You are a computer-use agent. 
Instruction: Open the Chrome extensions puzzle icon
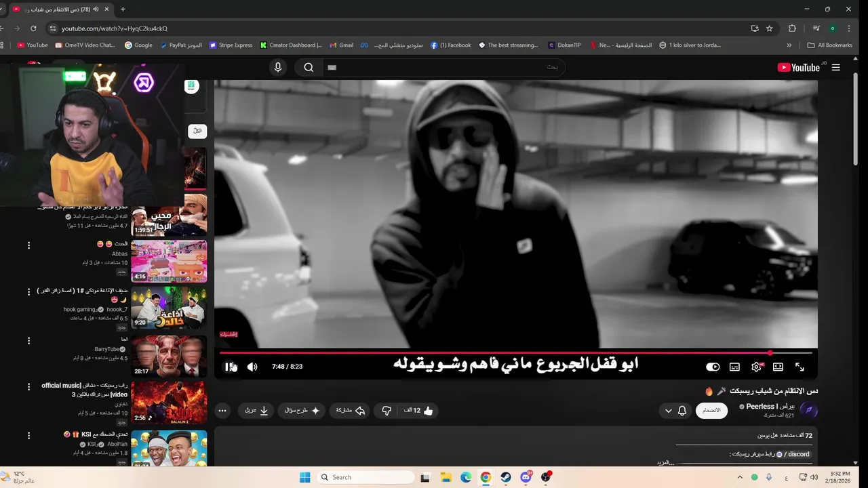point(792,28)
